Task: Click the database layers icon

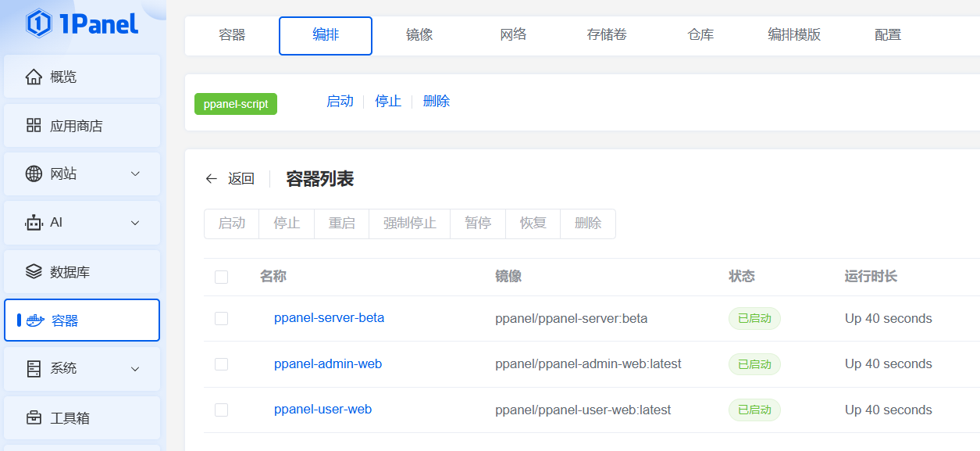Action: 34,271
